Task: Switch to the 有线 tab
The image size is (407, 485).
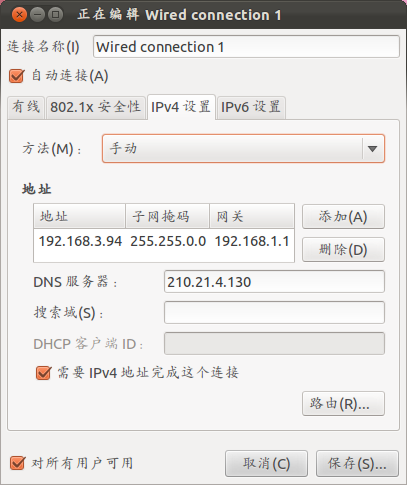Action: (26, 107)
